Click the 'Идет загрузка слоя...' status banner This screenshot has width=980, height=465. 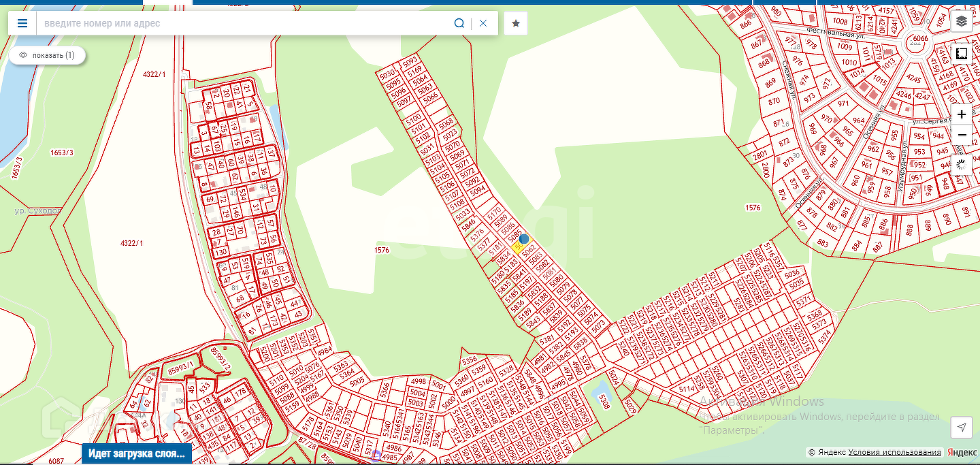click(137, 453)
